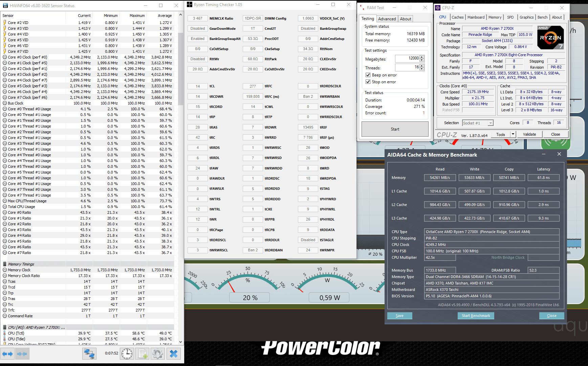Screen dimensions: 588x366
Task: Click the Ryzen Timing Checker title icon
Action: coord(190,5)
